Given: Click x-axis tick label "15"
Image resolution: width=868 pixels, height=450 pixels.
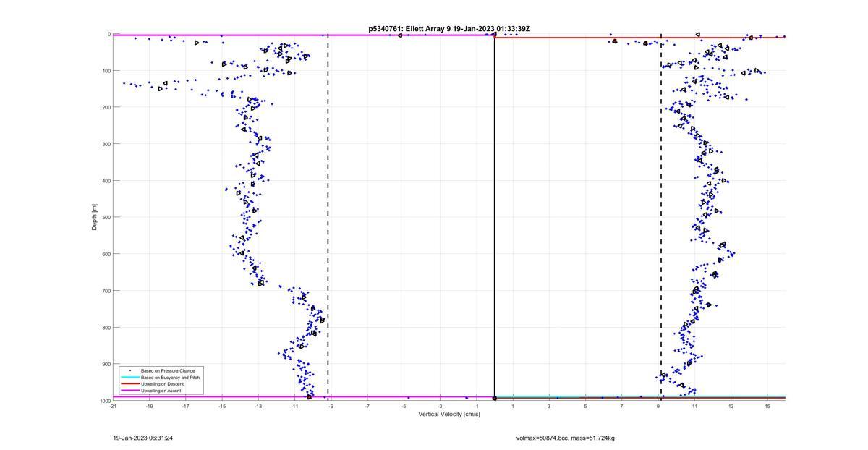Looking at the screenshot, I should pos(767,407).
